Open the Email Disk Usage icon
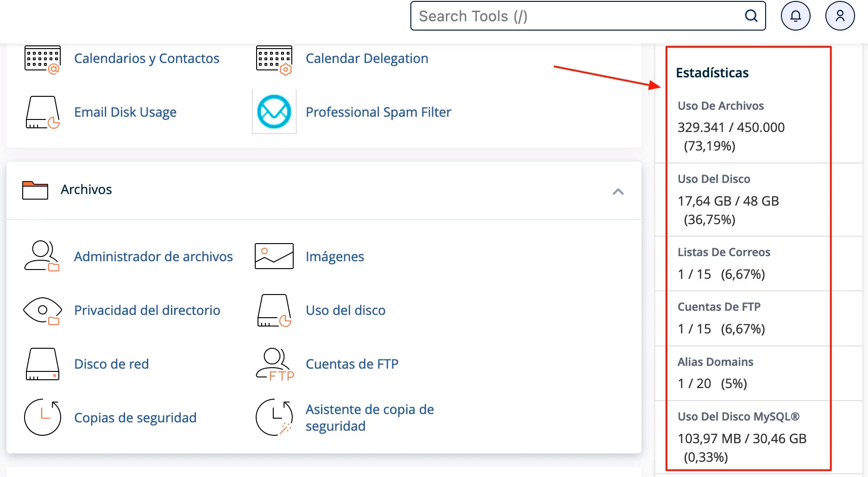Image resolution: width=868 pixels, height=477 pixels. (42, 112)
